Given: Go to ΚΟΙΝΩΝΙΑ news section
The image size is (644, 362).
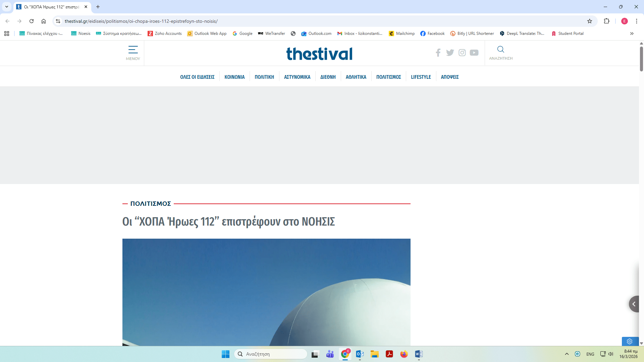Looking at the screenshot, I should [234, 77].
